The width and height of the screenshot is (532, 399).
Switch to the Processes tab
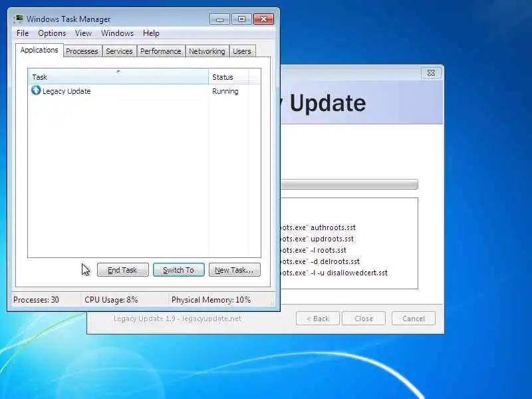[x=82, y=51]
